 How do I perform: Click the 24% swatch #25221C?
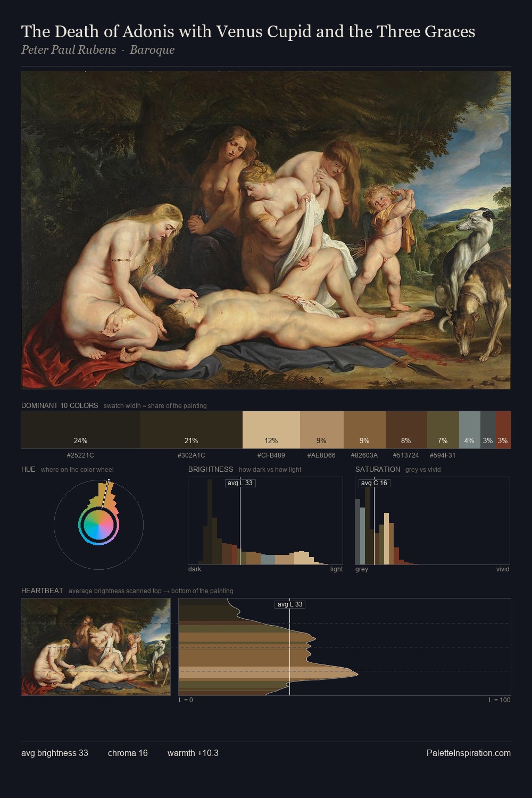click(81, 430)
